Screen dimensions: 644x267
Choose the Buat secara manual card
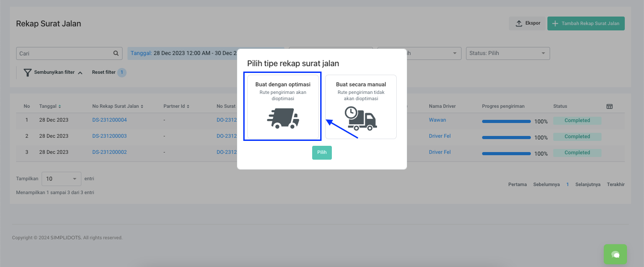tap(360, 107)
